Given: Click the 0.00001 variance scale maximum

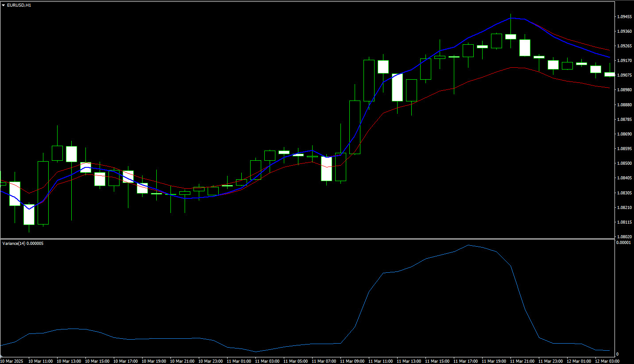Looking at the screenshot, I should [x=624, y=242].
